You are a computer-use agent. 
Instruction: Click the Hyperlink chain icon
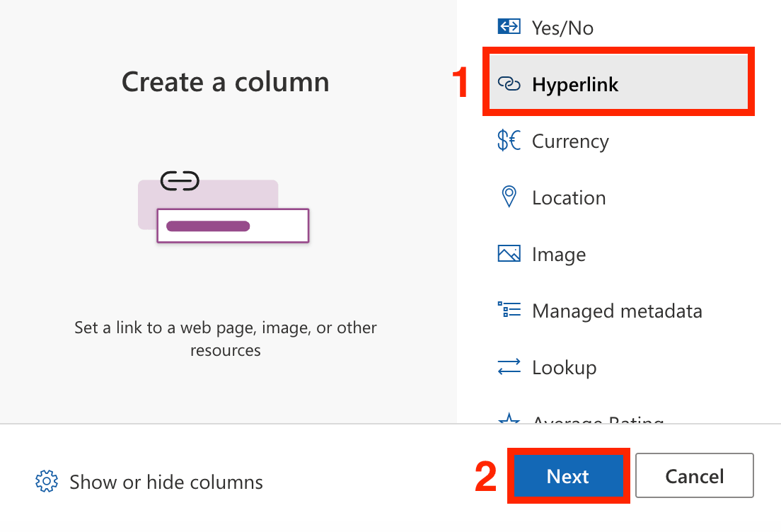coord(509,83)
